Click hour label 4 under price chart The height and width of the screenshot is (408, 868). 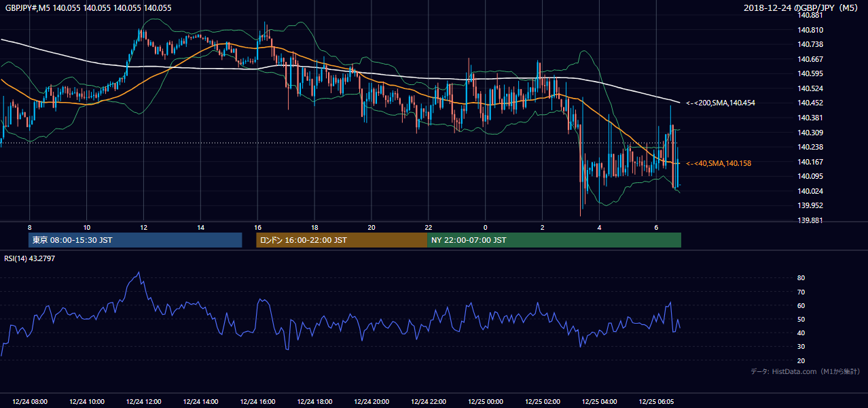(x=600, y=227)
